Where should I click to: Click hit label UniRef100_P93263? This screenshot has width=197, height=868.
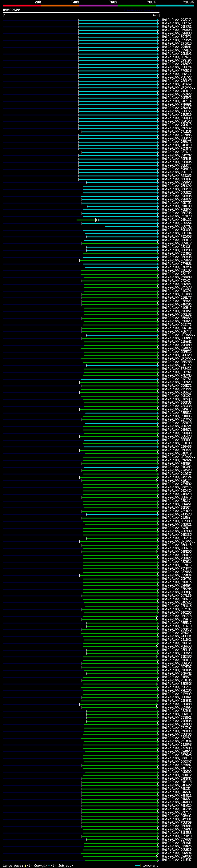tap(177, 176)
